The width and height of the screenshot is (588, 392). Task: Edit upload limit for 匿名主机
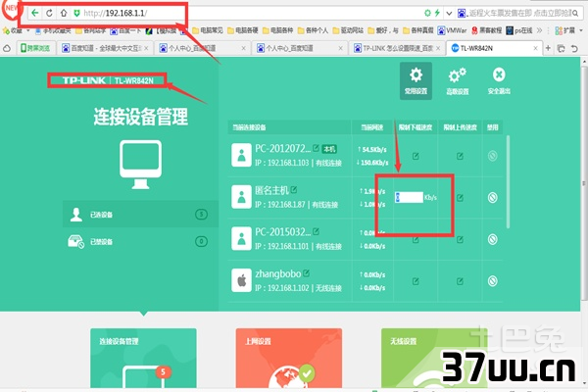[460, 198]
